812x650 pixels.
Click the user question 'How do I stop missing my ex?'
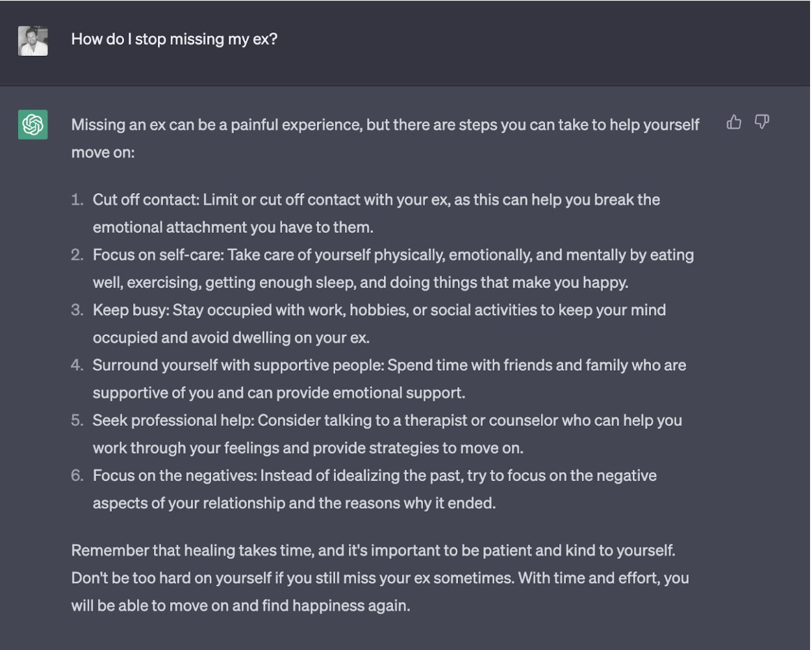click(x=174, y=39)
